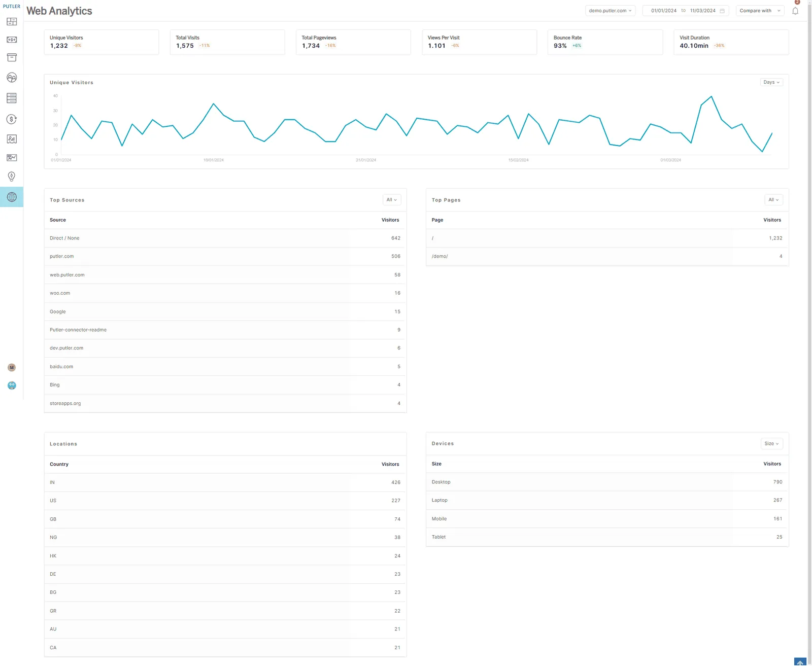Select the Web Analytics globe sidebar icon
This screenshot has width=812, height=667.
pos(12,197)
